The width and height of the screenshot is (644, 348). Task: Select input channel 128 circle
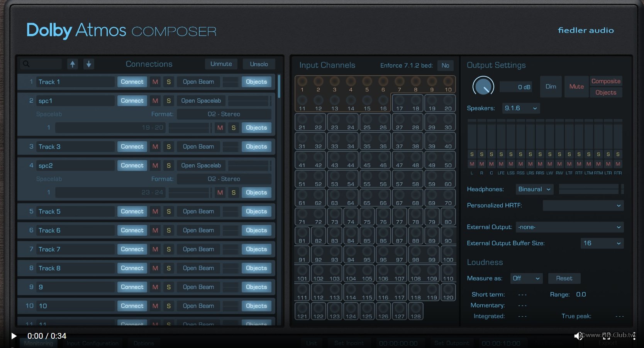(415, 308)
